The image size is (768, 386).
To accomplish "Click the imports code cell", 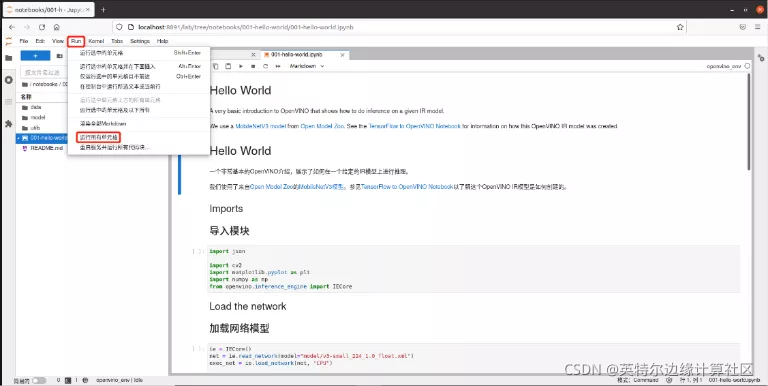I will (473, 268).
